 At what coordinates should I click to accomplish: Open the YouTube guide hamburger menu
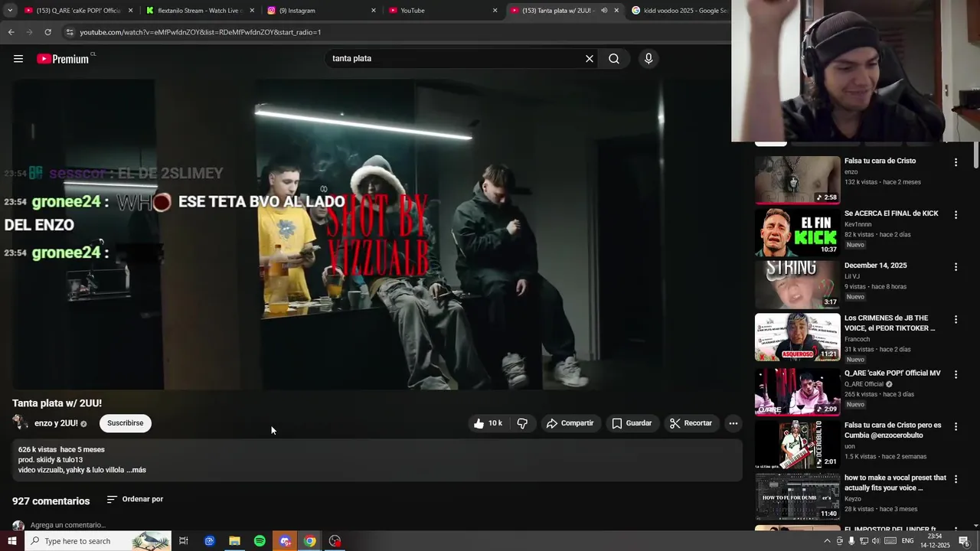pyautogui.click(x=18, y=59)
